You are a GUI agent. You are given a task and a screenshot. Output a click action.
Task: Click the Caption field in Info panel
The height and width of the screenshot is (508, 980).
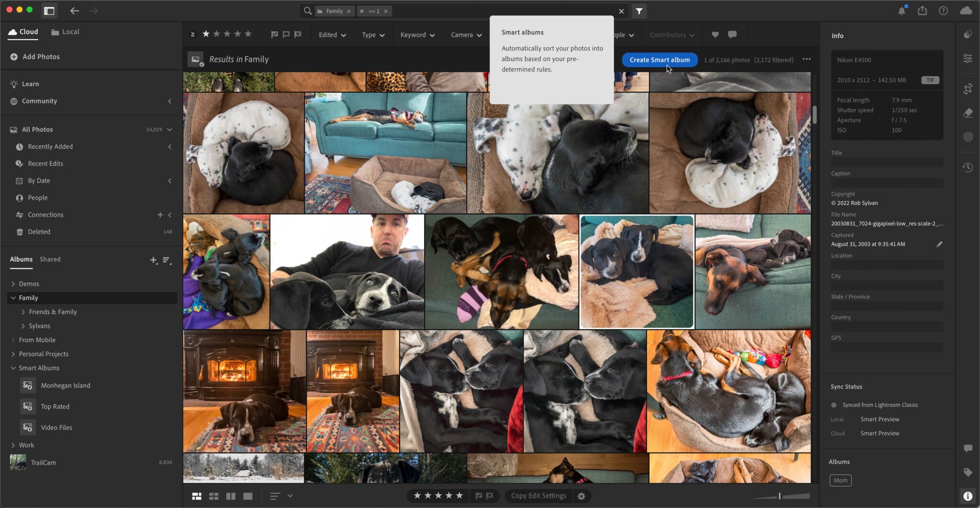887,182
